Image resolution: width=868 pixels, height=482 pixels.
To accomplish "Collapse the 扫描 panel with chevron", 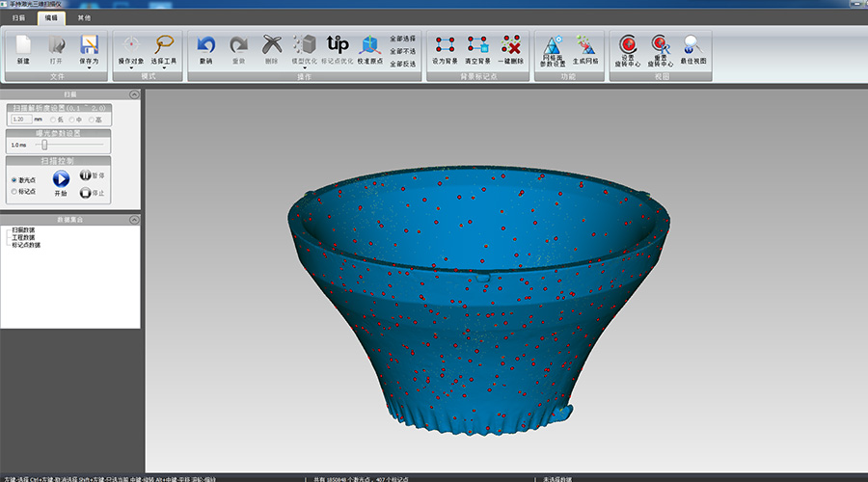I will (x=134, y=94).
